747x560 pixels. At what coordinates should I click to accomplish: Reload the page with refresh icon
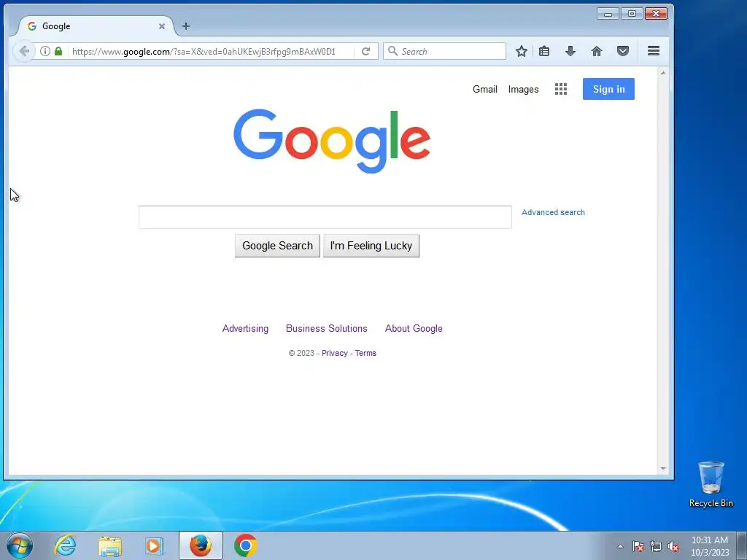[x=366, y=51]
